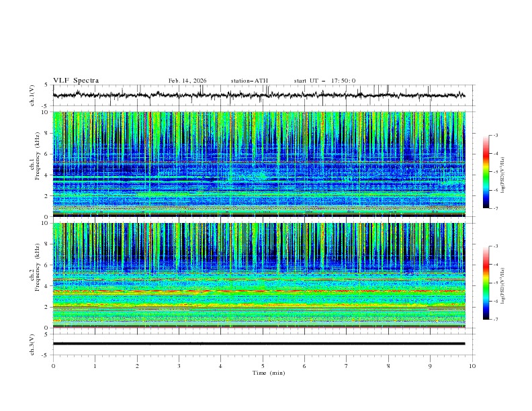Click the ch.3 flat black trace
This screenshot has width=532, height=411.
tap(259, 344)
